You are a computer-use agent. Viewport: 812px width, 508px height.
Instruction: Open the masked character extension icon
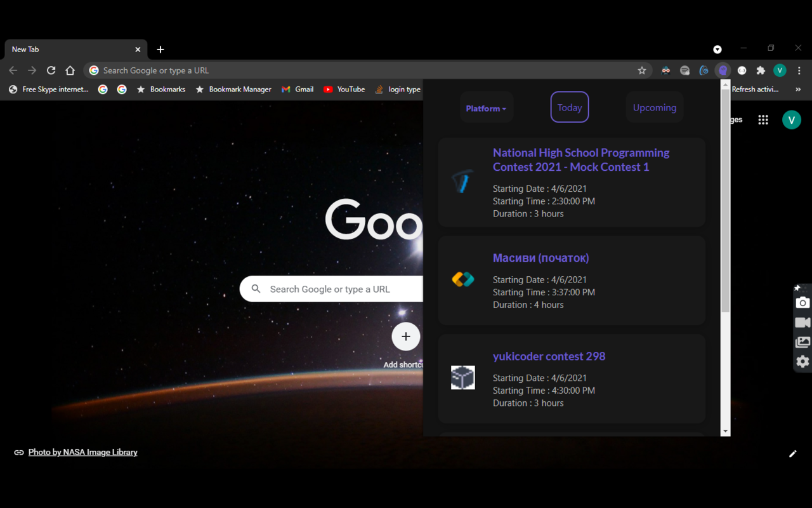pyautogui.click(x=665, y=70)
